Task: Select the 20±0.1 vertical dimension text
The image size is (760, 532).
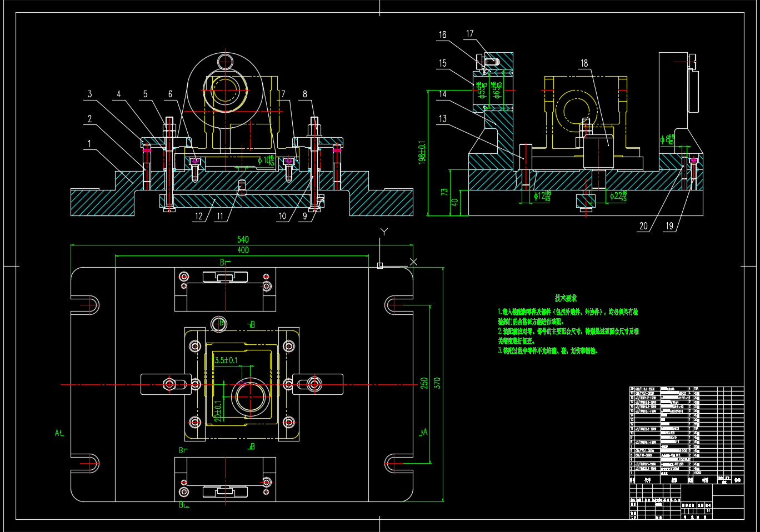Action: click(218, 410)
